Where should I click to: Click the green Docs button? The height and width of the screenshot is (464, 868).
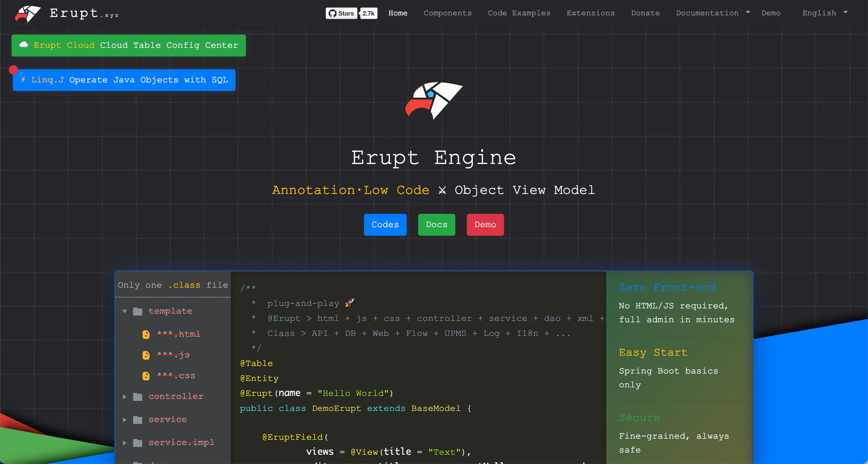click(436, 225)
